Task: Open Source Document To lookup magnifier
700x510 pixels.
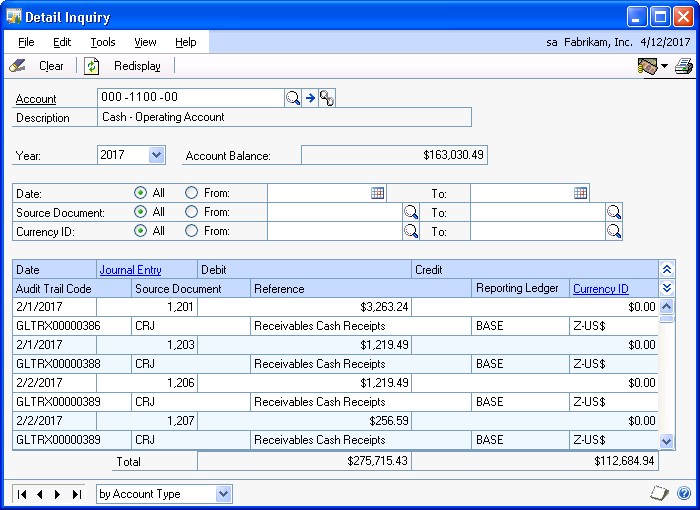Action: (614, 212)
